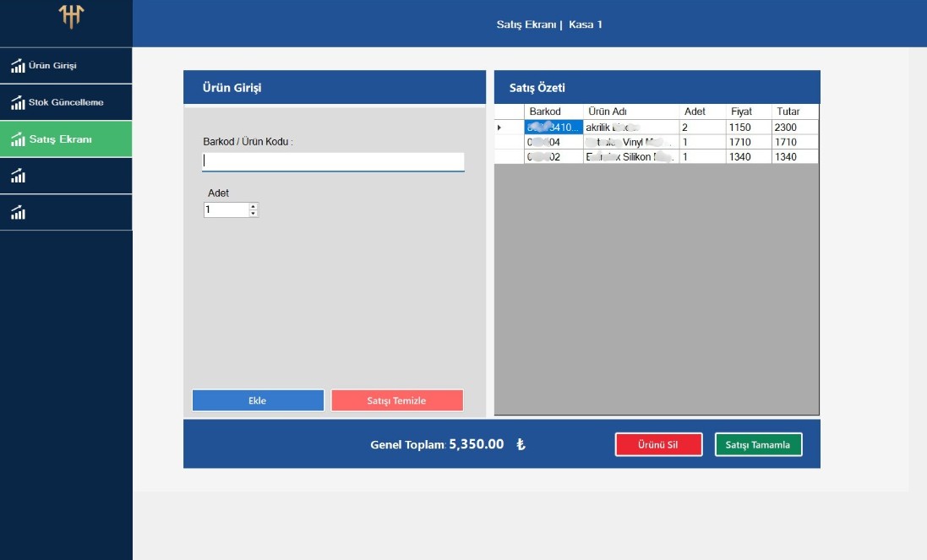
Task: Sort by the Barkod column header
Action: click(x=553, y=111)
